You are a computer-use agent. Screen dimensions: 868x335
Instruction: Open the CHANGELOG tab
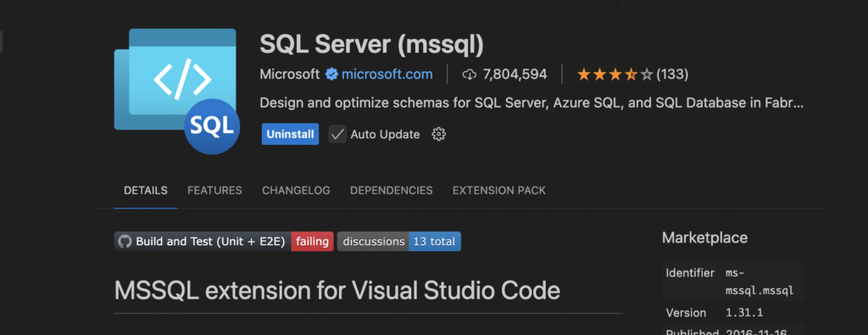coord(296,191)
